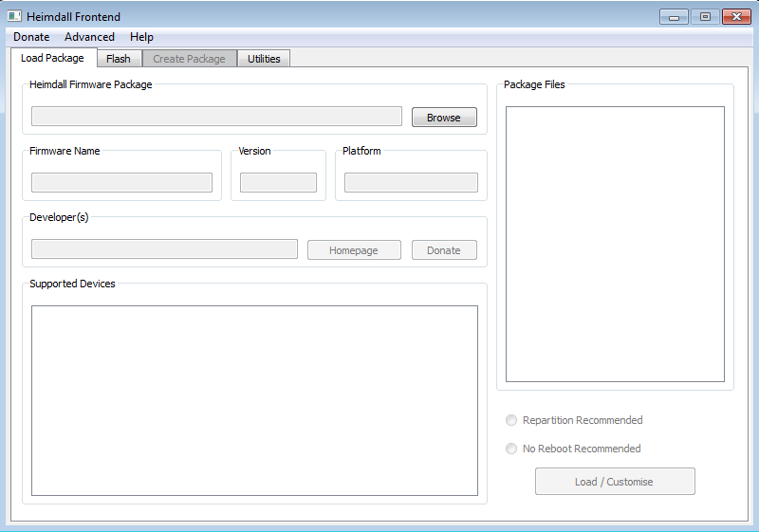Image resolution: width=759 pixels, height=532 pixels.
Task: Switch to the Flash tab
Action: [119, 59]
